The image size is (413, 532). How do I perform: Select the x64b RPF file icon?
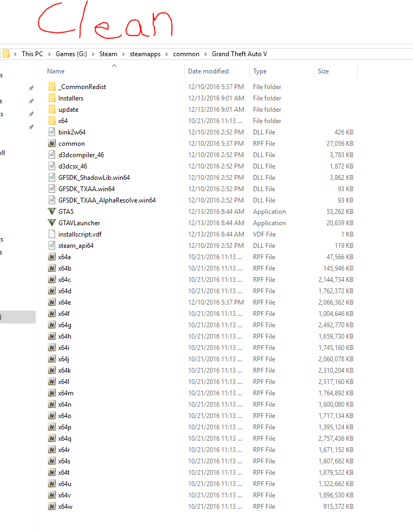click(x=52, y=268)
